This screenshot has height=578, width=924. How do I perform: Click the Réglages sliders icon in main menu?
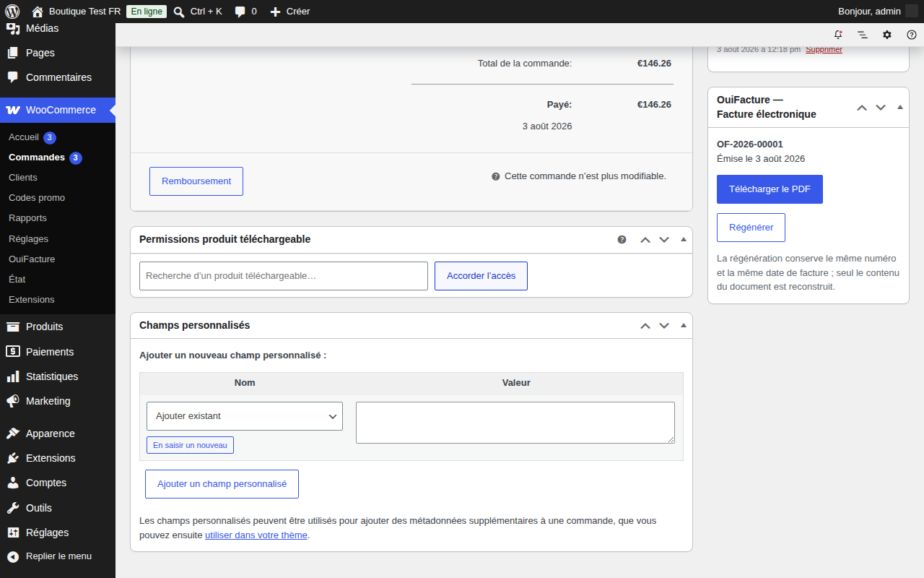[x=13, y=532]
